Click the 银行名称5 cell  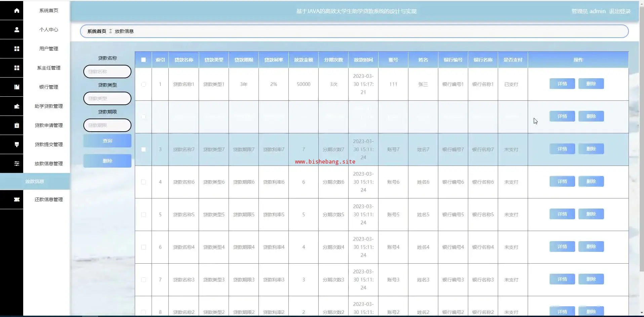[x=483, y=215]
